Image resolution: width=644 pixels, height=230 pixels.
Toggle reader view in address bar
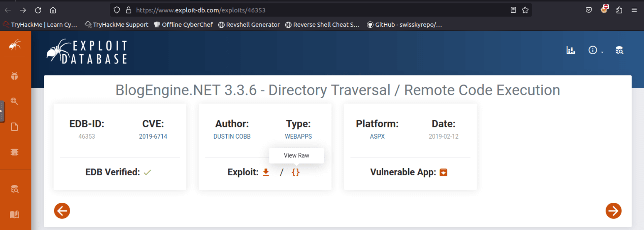(x=513, y=10)
